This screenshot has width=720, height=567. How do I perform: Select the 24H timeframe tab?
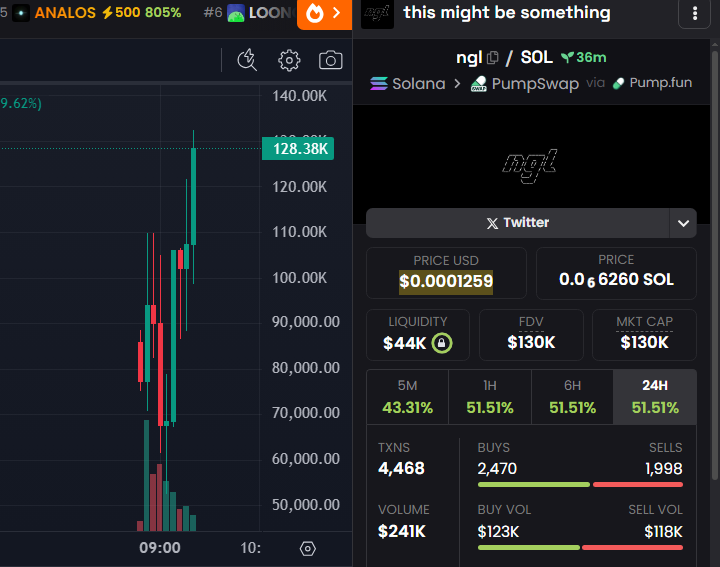click(x=655, y=397)
